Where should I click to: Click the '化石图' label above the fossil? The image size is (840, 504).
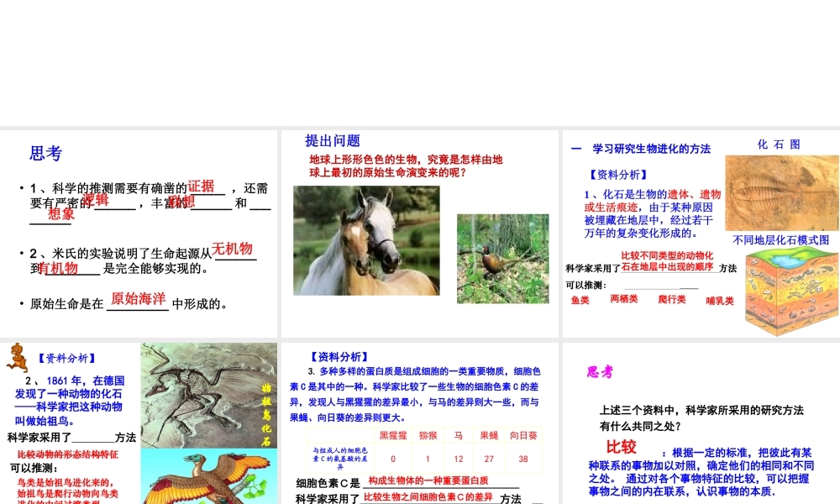pos(779,144)
